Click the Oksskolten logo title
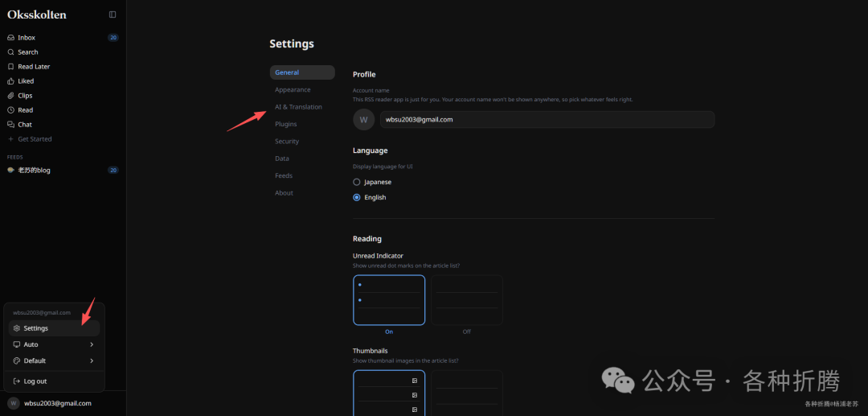Image resolution: width=868 pixels, height=416 pixels. click(36, 15)
